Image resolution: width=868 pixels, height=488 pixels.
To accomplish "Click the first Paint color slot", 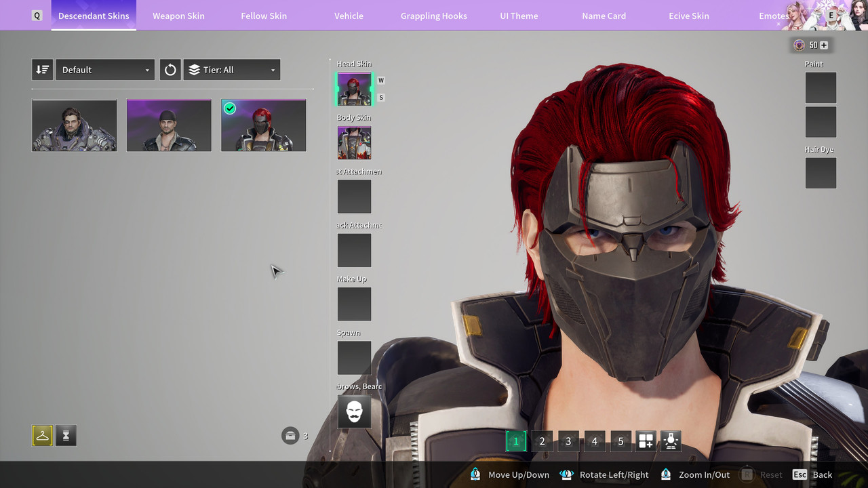I will 821,87.
